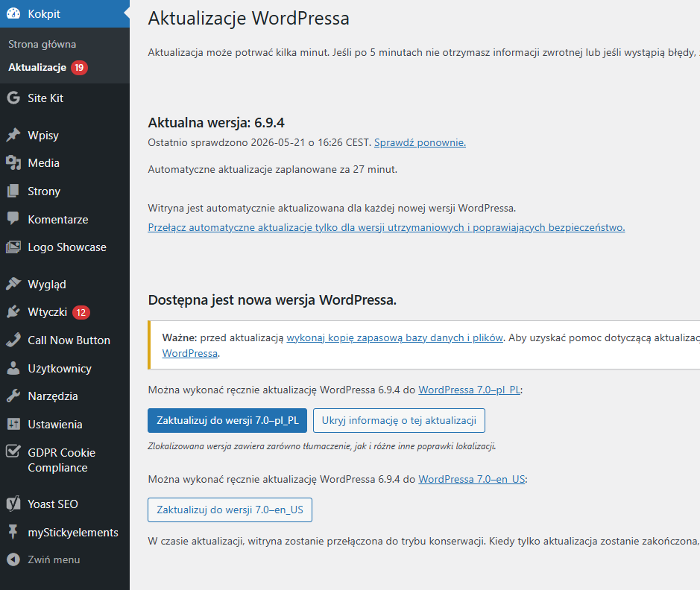Click Sprawdź ponownie link

coord(420,143)
